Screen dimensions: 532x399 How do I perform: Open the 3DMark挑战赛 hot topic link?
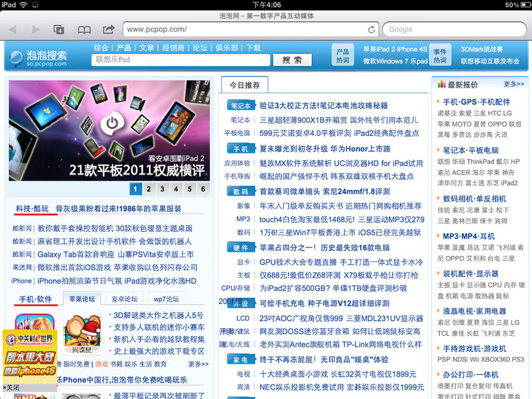482,49
